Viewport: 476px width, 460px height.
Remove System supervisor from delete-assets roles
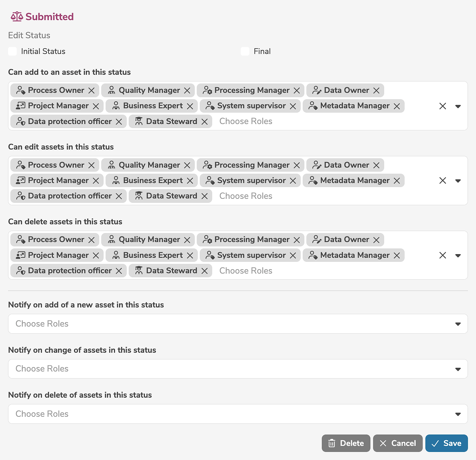[293, 255]
